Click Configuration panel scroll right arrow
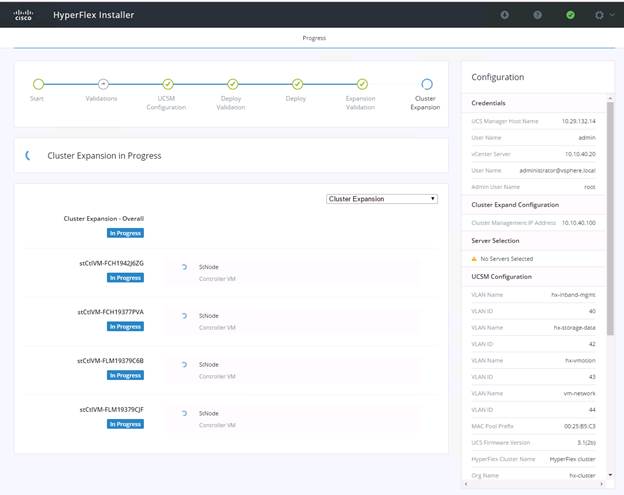Image resolution: width=624 pixels, height=495 pixels. point(601,484)
